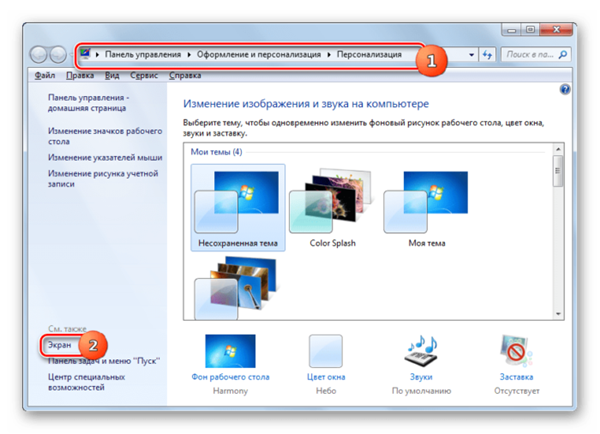Open the "Сервис" menu

[144, 75]
